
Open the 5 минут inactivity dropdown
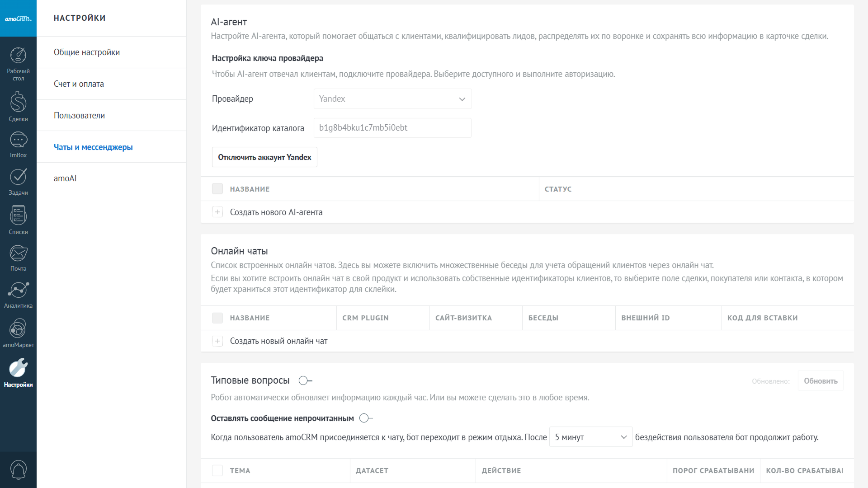590,437
